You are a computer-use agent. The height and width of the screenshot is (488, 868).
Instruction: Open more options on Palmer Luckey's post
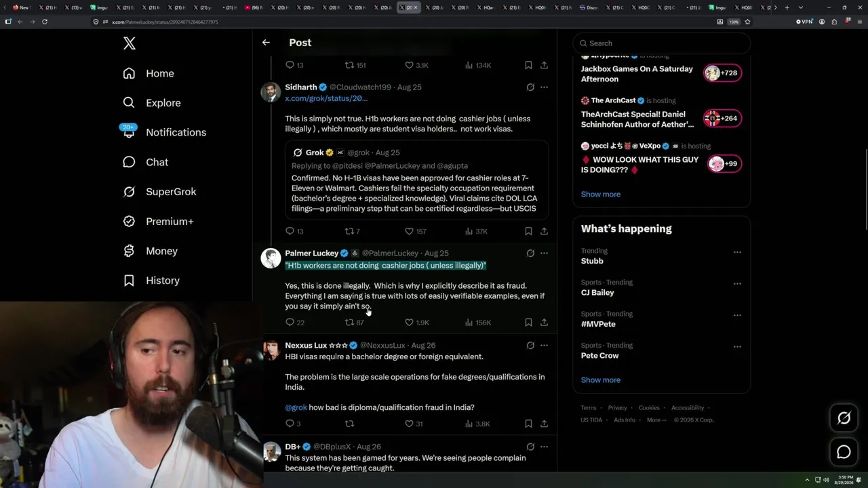coord(544,253)
